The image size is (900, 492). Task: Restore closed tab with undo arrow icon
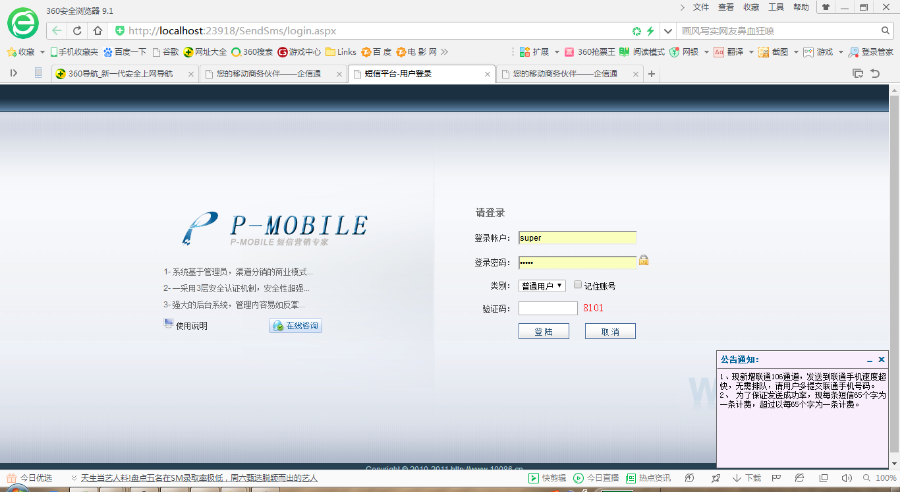click(875, 73)
